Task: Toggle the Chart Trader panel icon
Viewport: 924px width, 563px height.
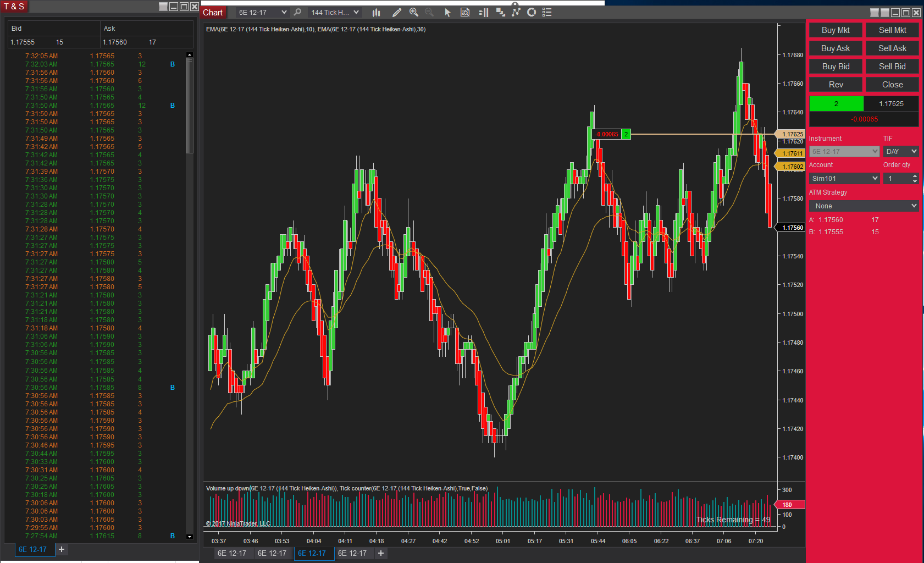Action: [x=484, y=12]
